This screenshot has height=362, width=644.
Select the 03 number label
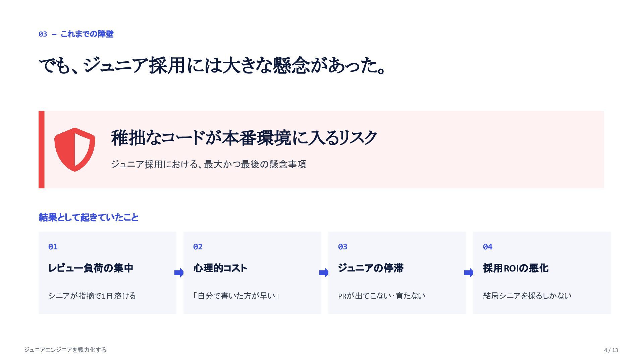(343, 247)
